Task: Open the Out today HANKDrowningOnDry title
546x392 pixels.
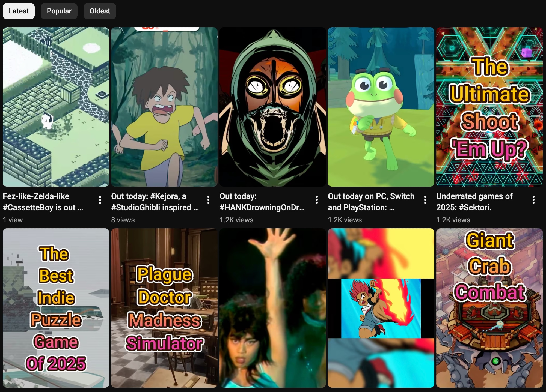Action: point(262,202)
